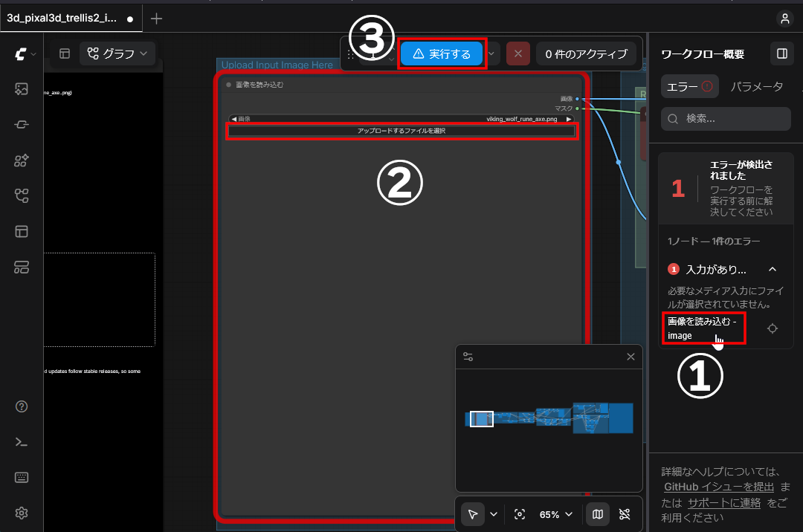Close the minimap panel
The height and width of the screenshot is (532, 803).
point(631,357)
